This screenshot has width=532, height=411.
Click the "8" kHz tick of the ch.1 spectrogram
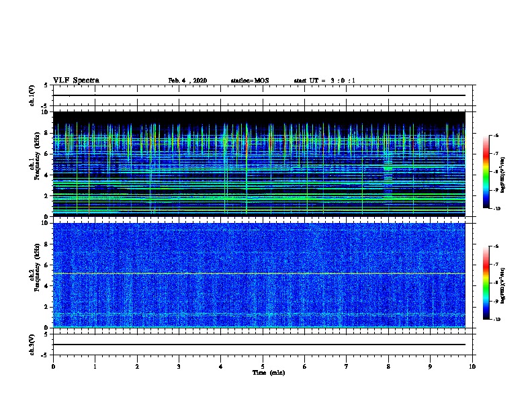[46, 133]
